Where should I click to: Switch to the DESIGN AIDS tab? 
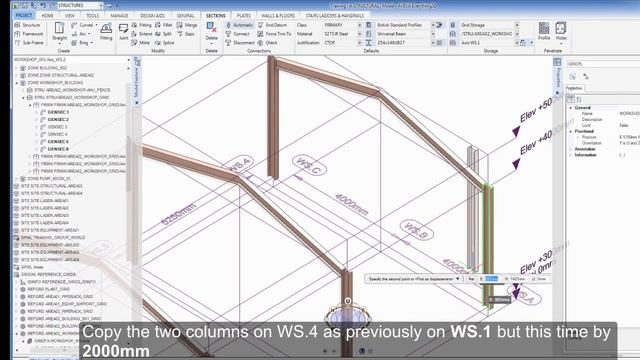[152, 16]
